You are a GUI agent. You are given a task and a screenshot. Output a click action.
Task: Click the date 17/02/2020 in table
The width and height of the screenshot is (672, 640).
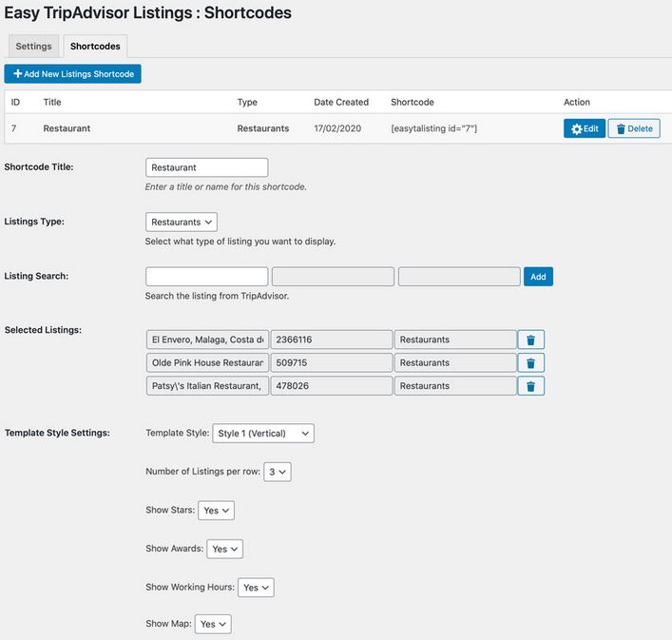[337, 128]
